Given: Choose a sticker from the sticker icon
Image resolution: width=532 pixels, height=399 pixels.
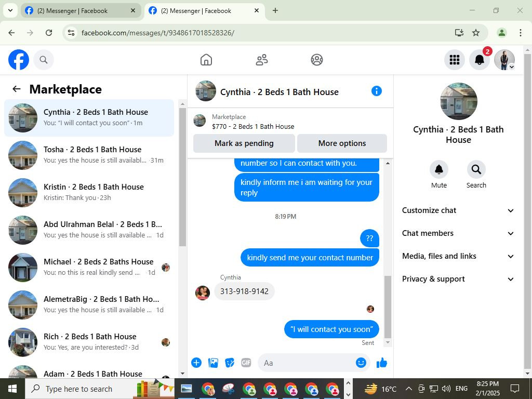Looking at the screenshot, I should [x=230, y=363].
